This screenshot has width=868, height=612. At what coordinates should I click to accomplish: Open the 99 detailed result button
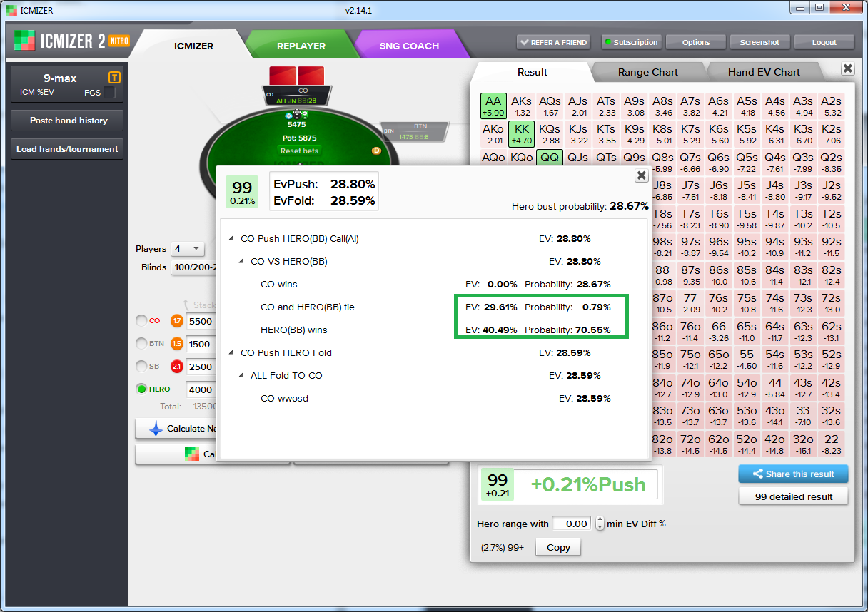click(793, 496)
